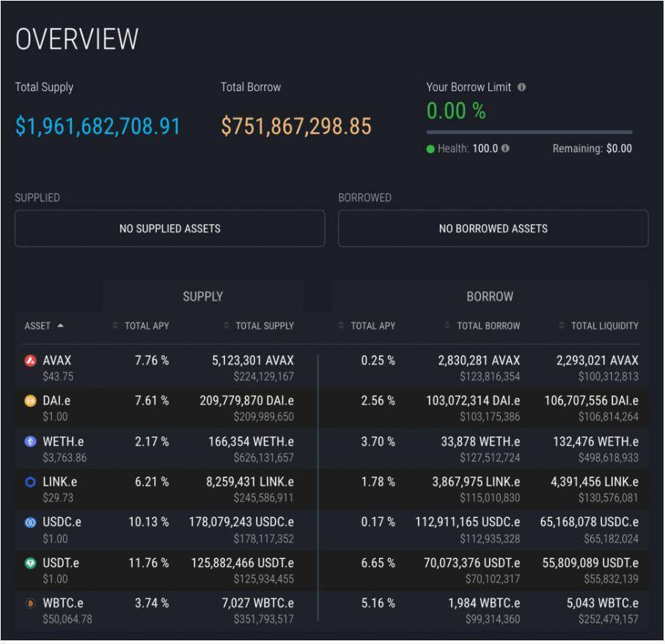Click USDT.e supply APY 11.76 %
Screen dimensions: 665x644
tap(149, 563)
